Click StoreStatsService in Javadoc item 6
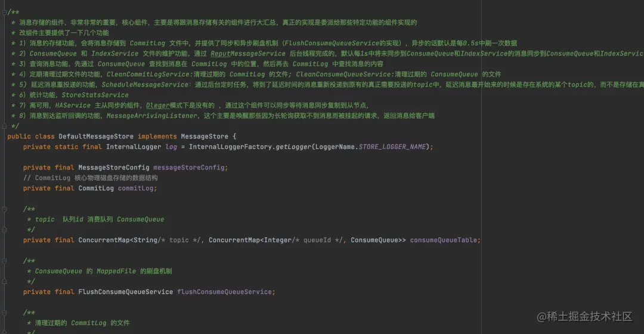644x334 pixels. (95, 95)
